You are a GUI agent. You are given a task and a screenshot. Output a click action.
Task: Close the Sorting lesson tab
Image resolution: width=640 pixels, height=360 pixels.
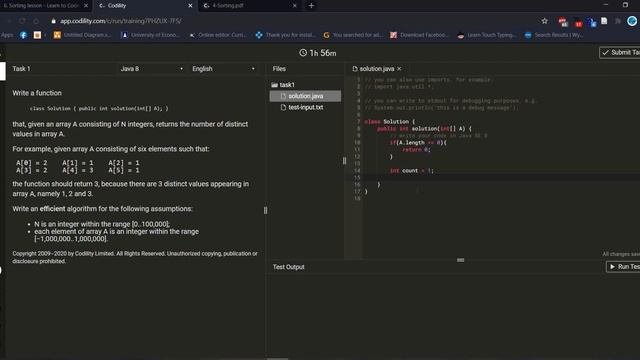click(86, 6)
